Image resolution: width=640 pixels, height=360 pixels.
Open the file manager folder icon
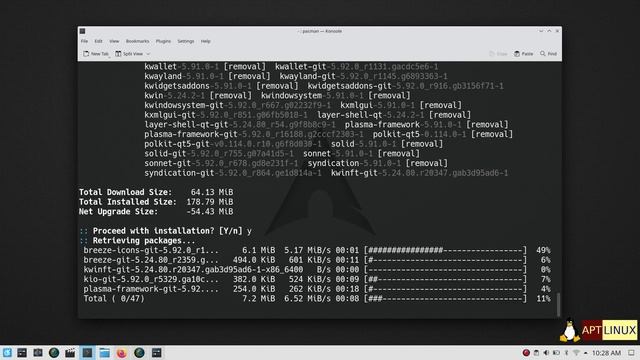[x=104, y=353]
